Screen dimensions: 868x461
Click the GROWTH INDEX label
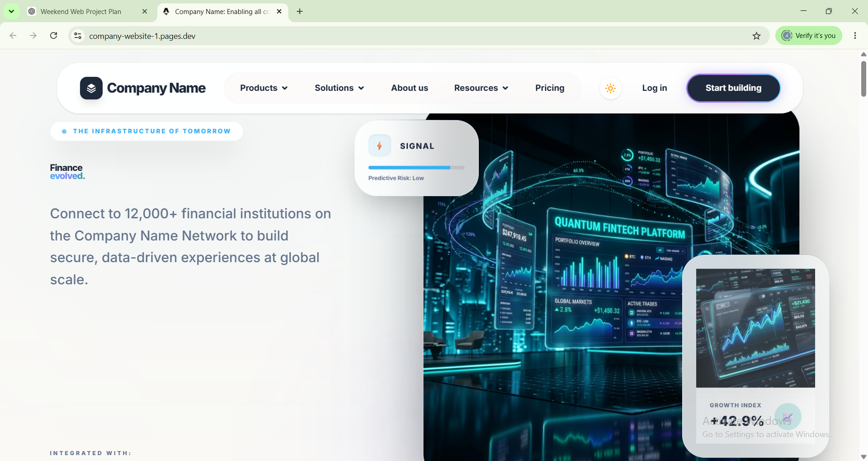(x=735, y=405)
